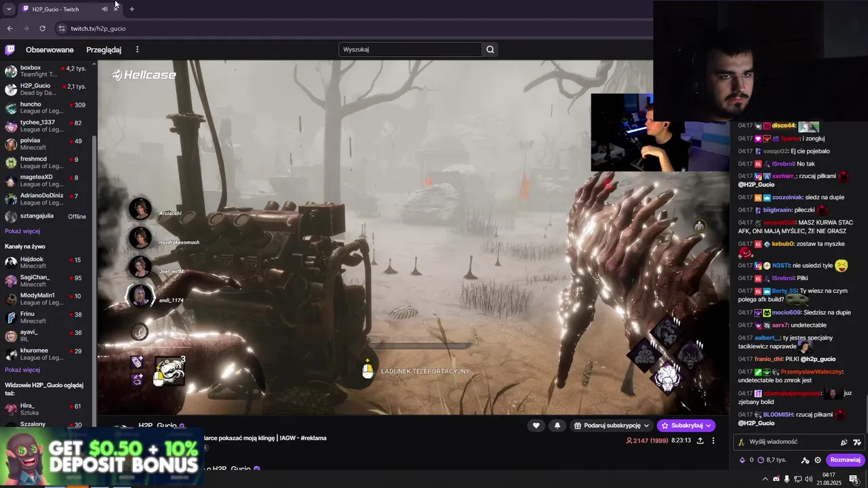Open the taskbar clock 04:17

click(x=829, y=479)
